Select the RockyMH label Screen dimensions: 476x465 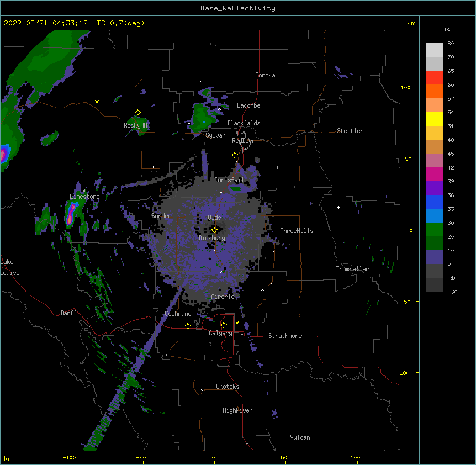[x=135, y=125]
